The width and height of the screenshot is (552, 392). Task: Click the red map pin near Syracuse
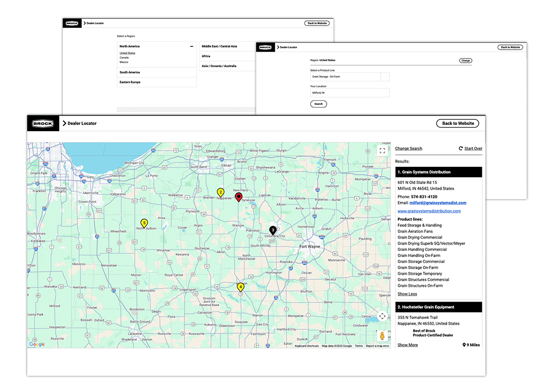coord(238,197)
